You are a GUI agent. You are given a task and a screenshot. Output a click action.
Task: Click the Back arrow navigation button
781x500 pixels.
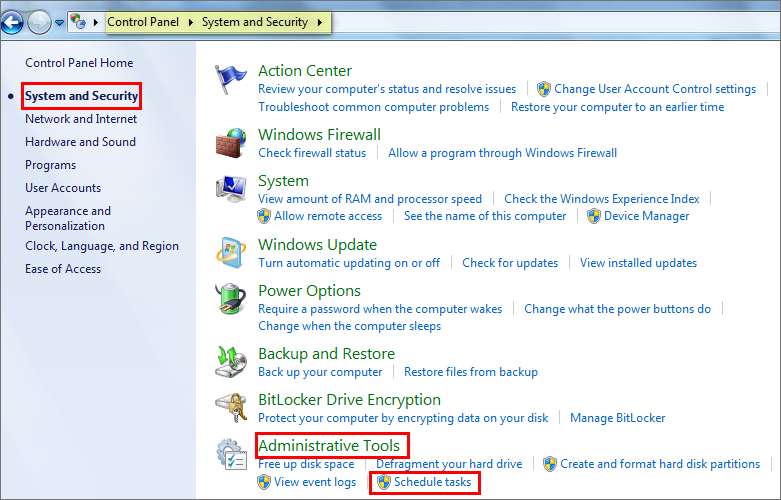12,22
